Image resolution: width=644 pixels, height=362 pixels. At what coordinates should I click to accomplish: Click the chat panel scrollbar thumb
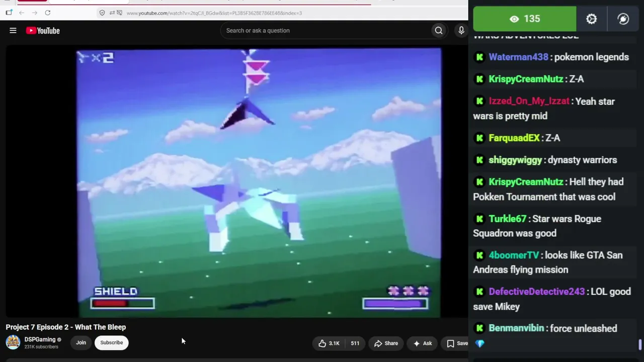[640, 345]
